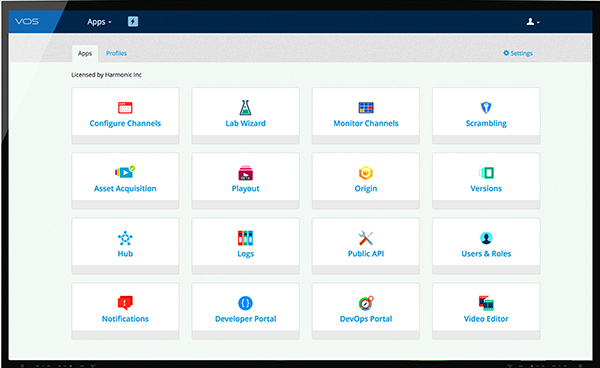Image resolution: width=600 pixels, height=368 pixels.
Task: Click the Notifications label
Action: (x=125, y=318)
